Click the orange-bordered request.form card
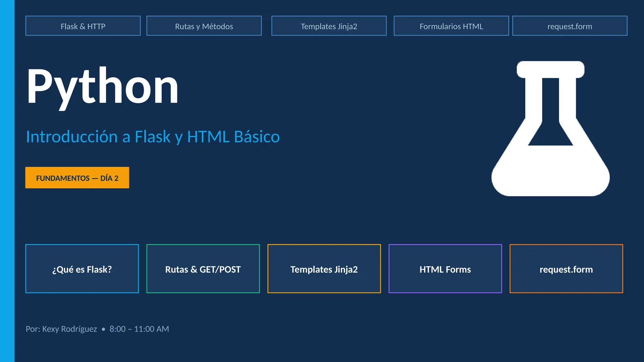 click(566, 269)
